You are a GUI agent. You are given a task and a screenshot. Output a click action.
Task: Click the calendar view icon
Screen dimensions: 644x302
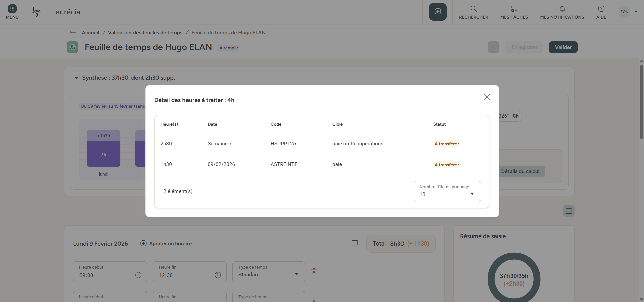coord(569,211)
